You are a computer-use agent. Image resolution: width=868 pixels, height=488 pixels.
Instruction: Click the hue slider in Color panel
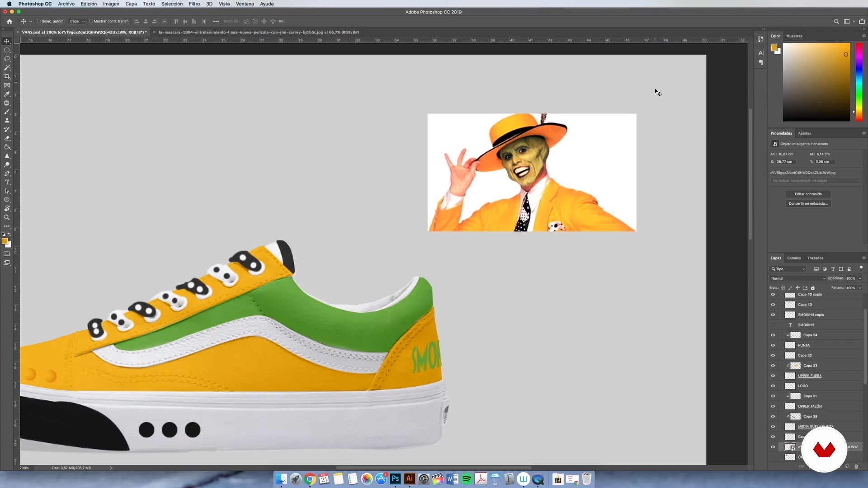[x=859, y=82]
